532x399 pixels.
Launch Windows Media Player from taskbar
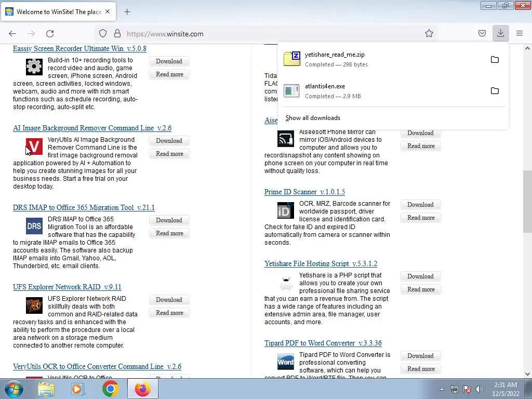tap(78, 389)
